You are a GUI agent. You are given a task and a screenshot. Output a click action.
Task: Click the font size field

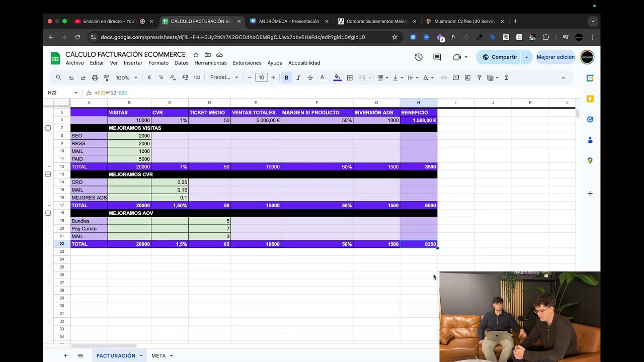tap(261, 77)
